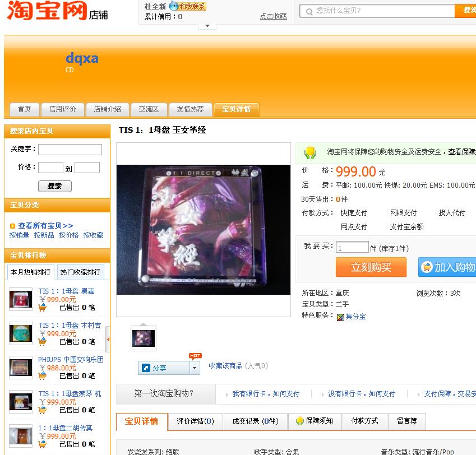Click the 加入购物车 add to cart button

[x=447, y=267]
